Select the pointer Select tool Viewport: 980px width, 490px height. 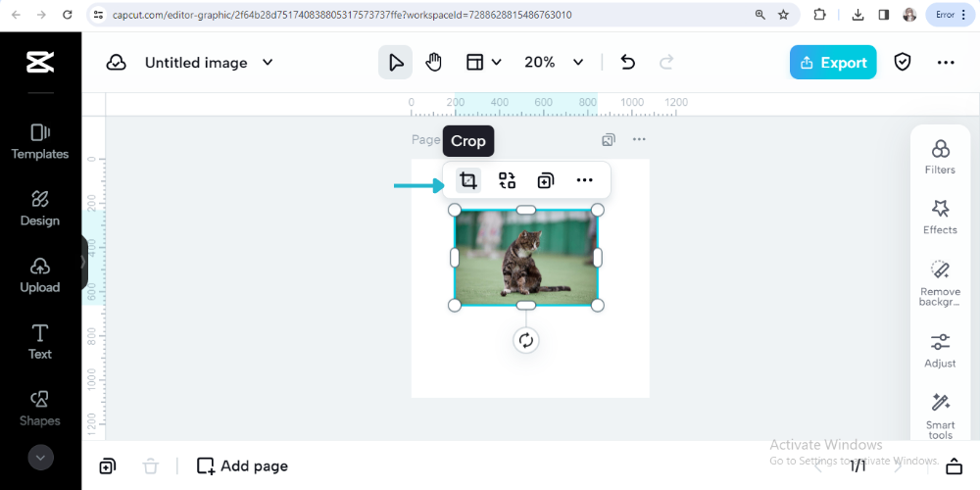pos(395,62)
